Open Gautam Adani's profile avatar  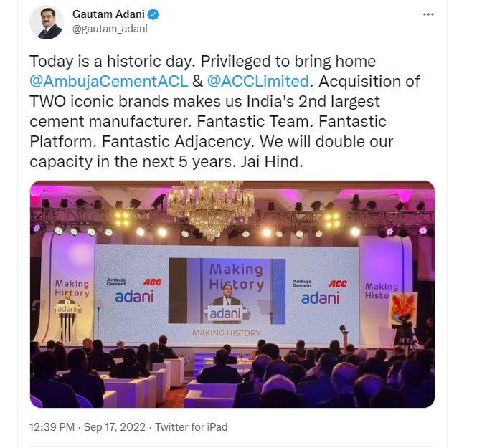(x=47, y=22)
